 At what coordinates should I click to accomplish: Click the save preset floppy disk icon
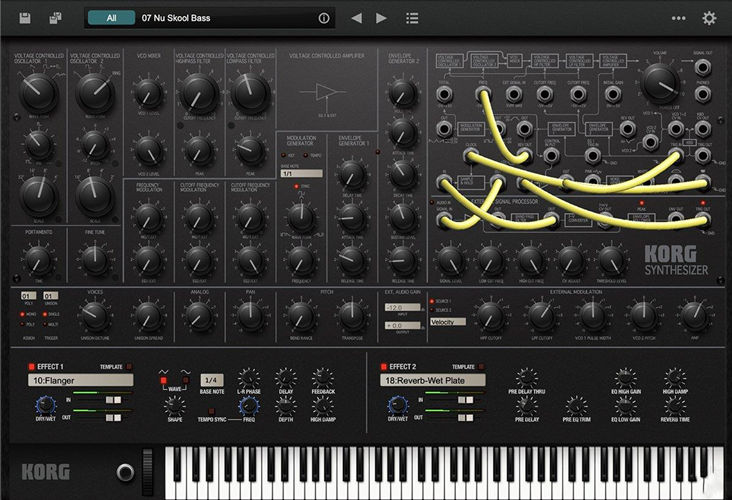tap(25, 18)
